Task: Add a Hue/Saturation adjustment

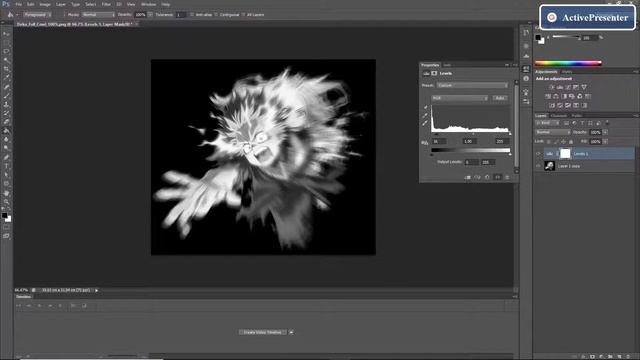Action: click(548, 96)
